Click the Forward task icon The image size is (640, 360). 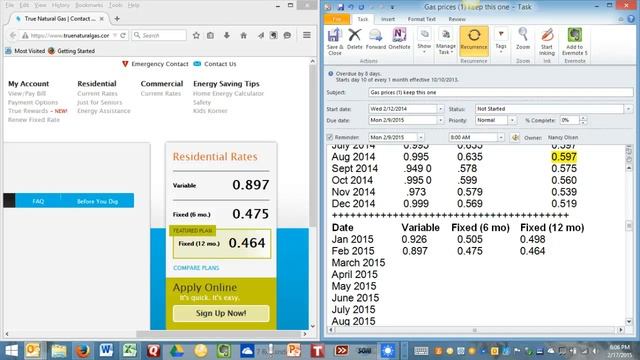point(376,40)
